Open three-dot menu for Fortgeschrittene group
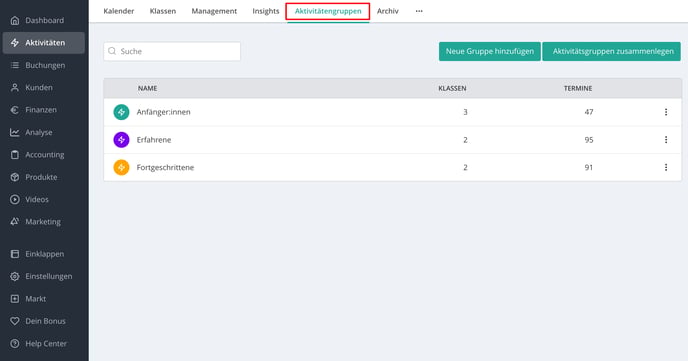Viewport: 688px width, 361px height. (666, 167)
